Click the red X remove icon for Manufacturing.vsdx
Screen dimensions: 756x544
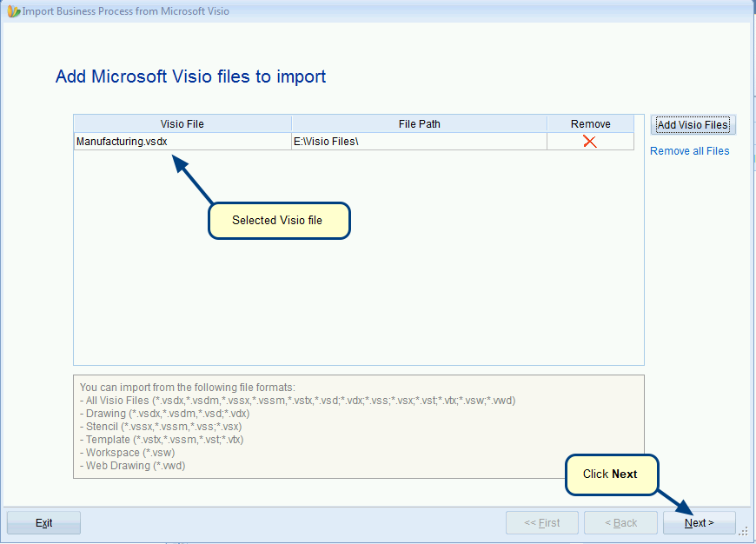click(x=590, y=142)
